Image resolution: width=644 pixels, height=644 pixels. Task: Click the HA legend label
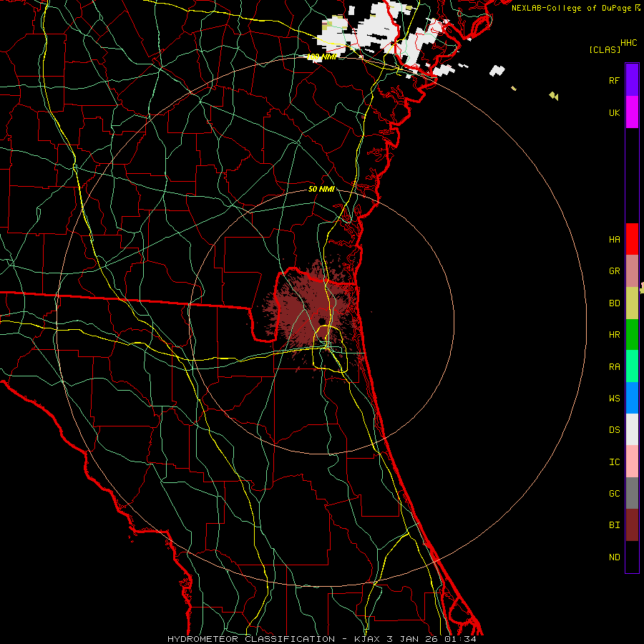(614, 240)
